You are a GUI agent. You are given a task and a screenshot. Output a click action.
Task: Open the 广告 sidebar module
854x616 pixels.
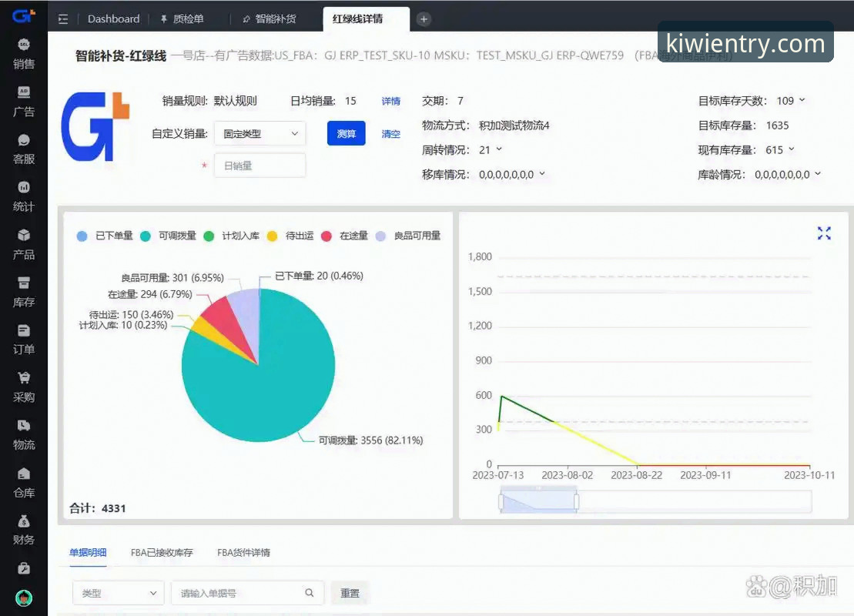[23, 102]
